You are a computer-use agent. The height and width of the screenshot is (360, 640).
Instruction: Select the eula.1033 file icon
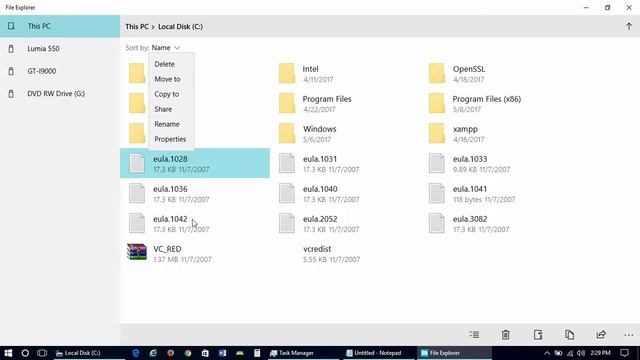pyautogui.click(x=436, y=163)
